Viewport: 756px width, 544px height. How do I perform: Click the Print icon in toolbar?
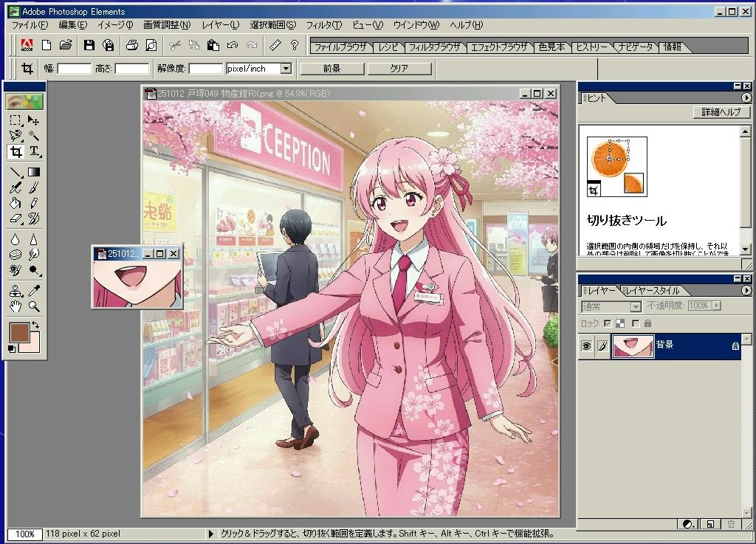tap(131, 45)
